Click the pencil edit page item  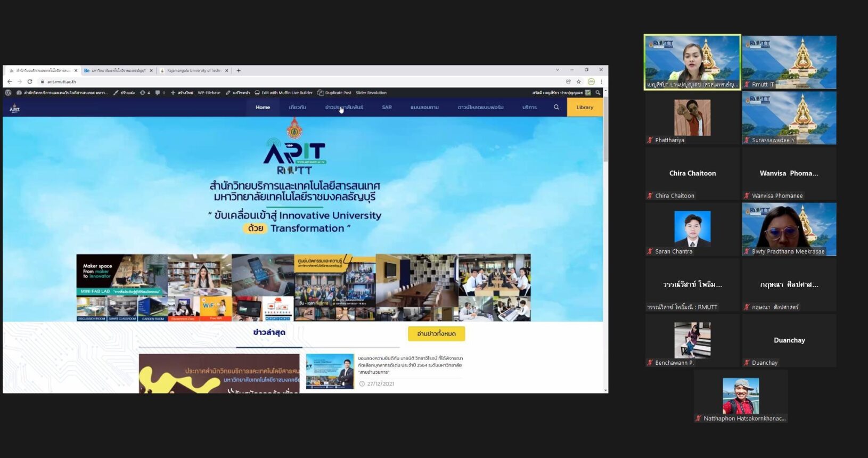coord(238,93)
